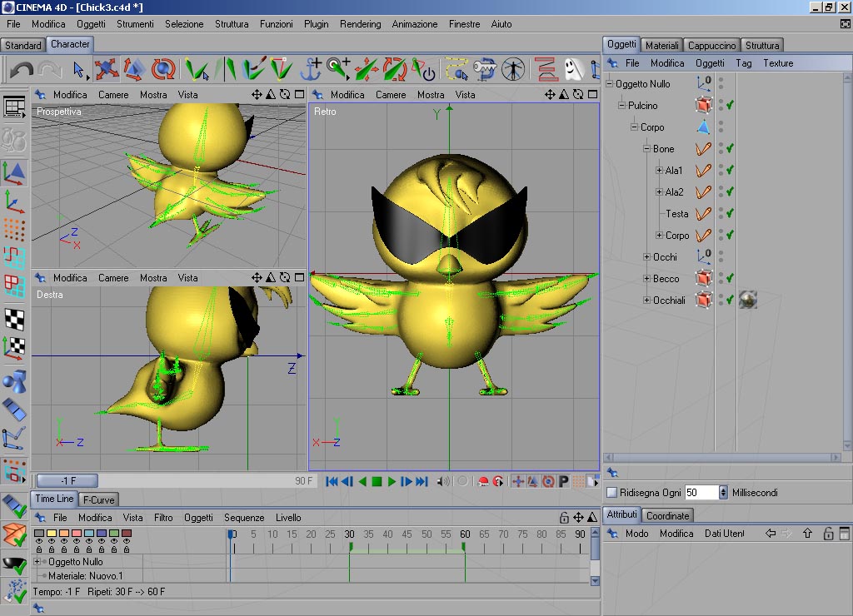The height and width of the screenshot is (616, 853).
Task: Click the bone power-switch icon
Action: (422, 69)
